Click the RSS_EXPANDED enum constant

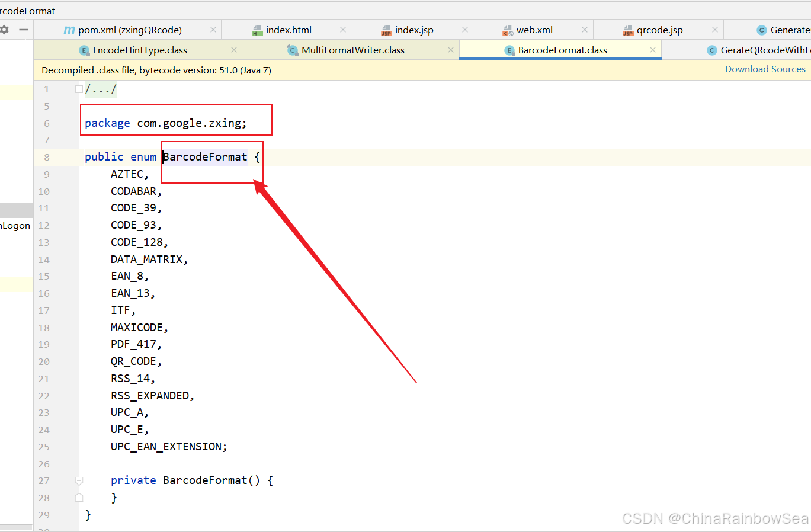tap(150, 396)
